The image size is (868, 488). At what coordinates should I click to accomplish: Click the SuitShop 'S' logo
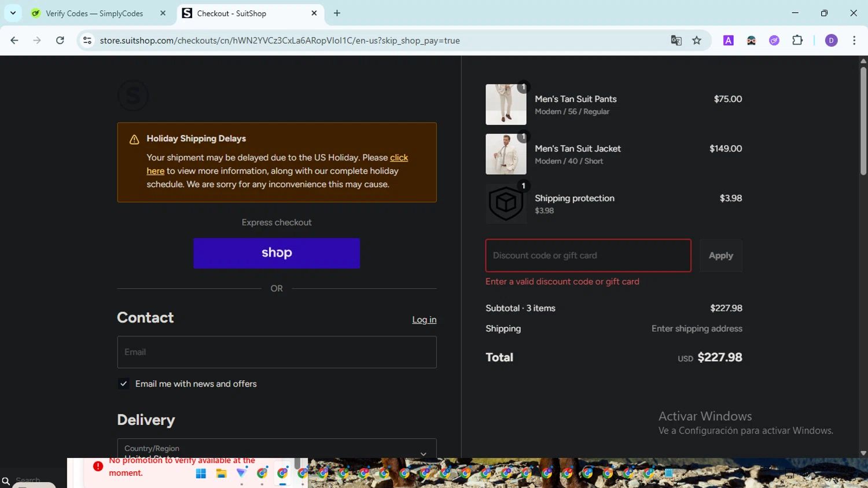tap(133, 96)
